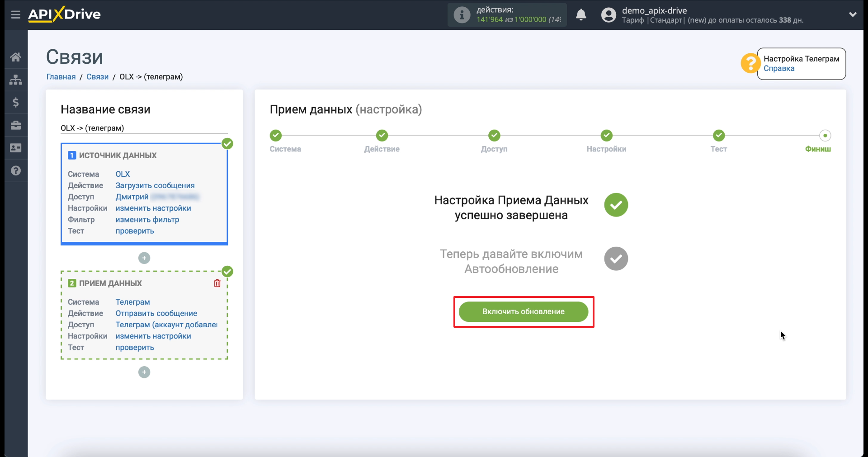Screen dimensions: 868x457
Task: Open the notifications bell
Action: tap(581, 15)
